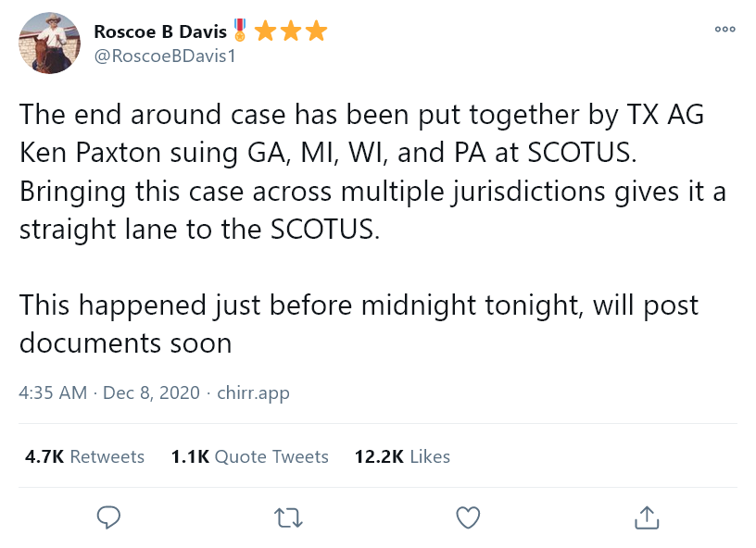
Task: Open the three-dot more options menu
Action: [x=724, y=30]
